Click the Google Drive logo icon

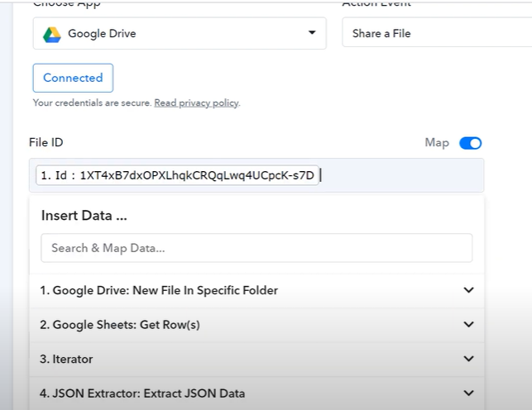pos(52,35)
